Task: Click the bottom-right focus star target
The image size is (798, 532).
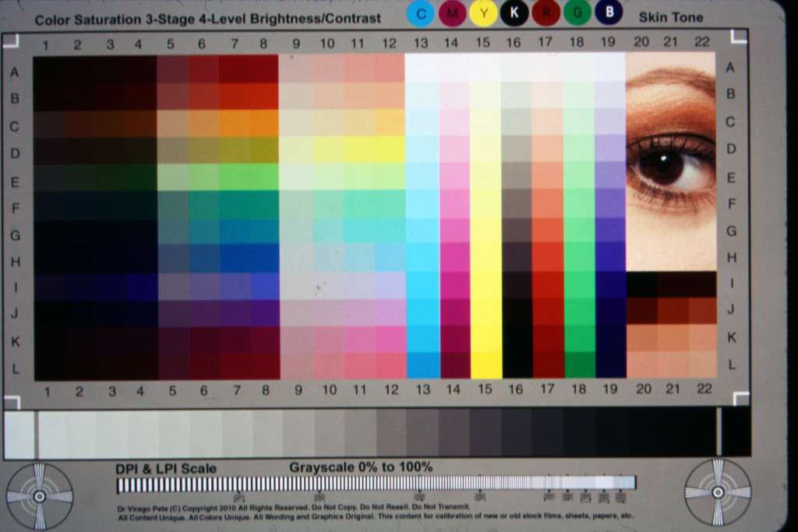Action: coord(718,492)
